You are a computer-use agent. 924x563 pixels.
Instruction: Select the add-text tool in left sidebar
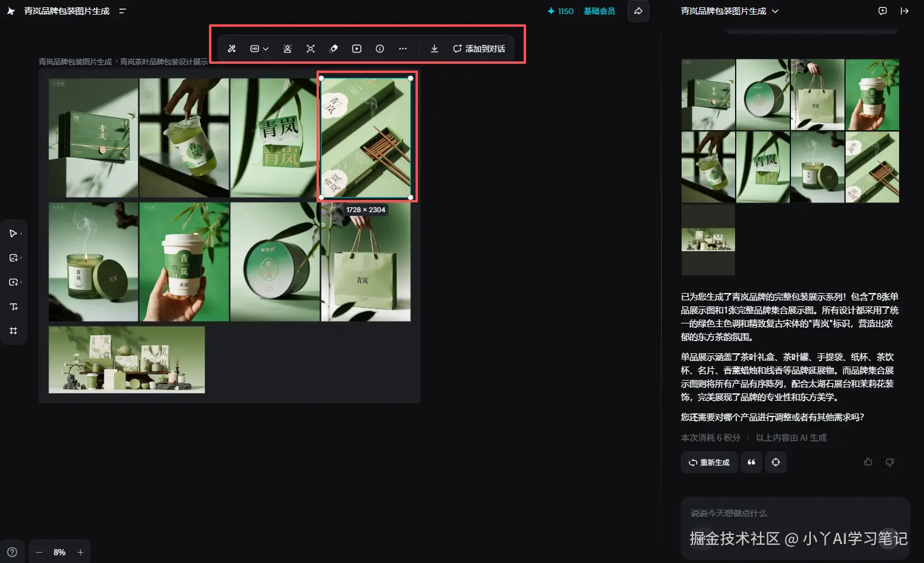click(x=14, y=306)
